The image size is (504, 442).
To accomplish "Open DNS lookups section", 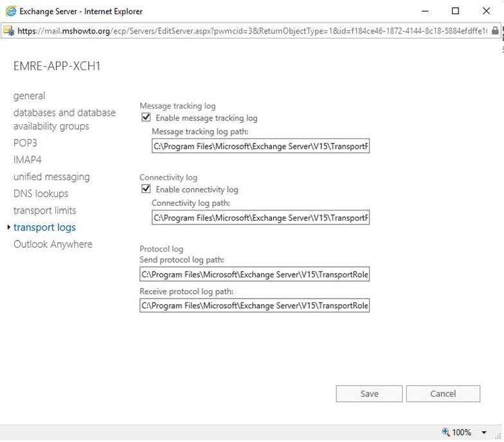I will [x=41, y=194].
